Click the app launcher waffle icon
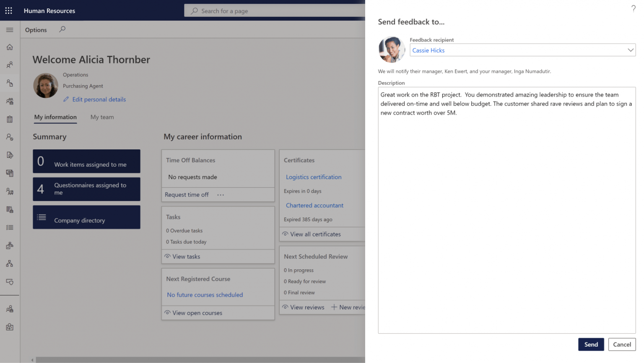644x363 pixels. click(x=8, y=10)
